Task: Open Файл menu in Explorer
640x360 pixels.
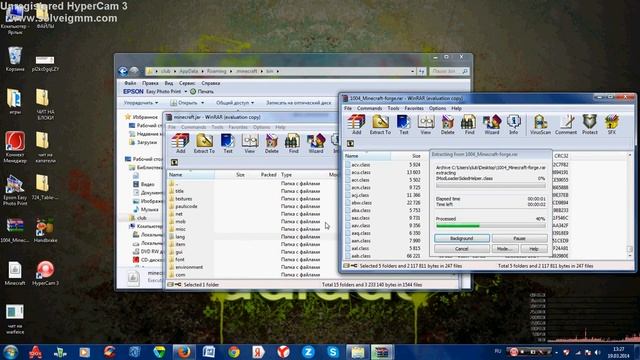Action: tap(130, 83)
